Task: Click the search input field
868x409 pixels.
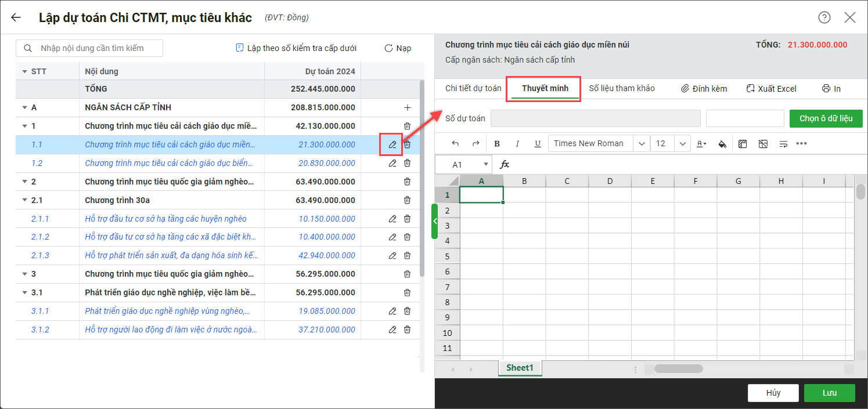Action: pos(96,48)
